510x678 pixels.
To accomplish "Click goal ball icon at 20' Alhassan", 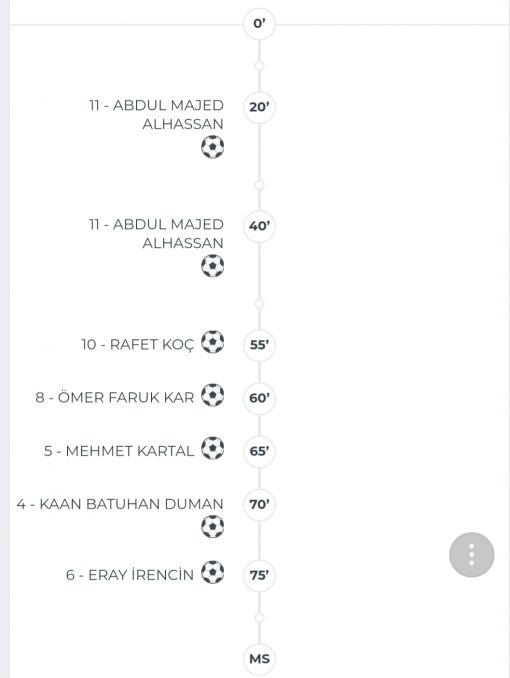I will pyautogui.click(x=212, y=147).
